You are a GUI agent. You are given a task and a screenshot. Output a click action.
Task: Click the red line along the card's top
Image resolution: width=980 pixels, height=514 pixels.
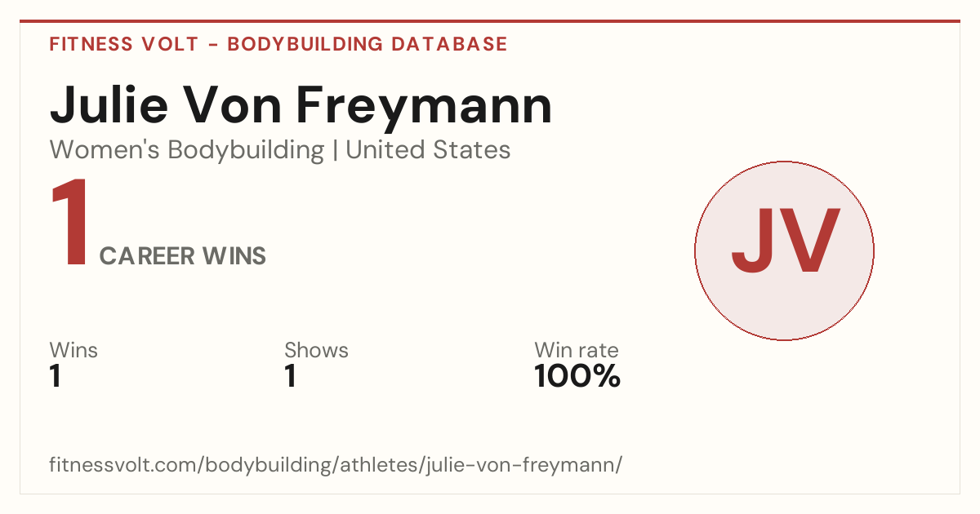point(490,21)
